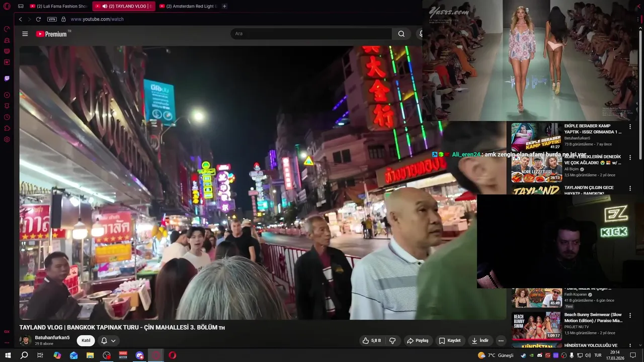644x362 pixels.
Task: Open the striped GX sidebar panel icon
Action: 7,51
